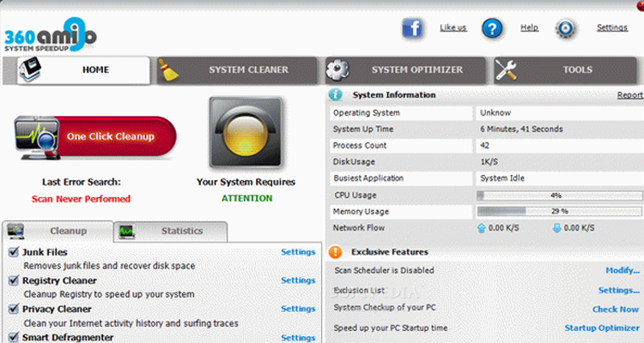Image resolution: width=644 pixels, height=343 pixels.
Task: Click the Memory Usage progress bar
Action: coord(559,211)
